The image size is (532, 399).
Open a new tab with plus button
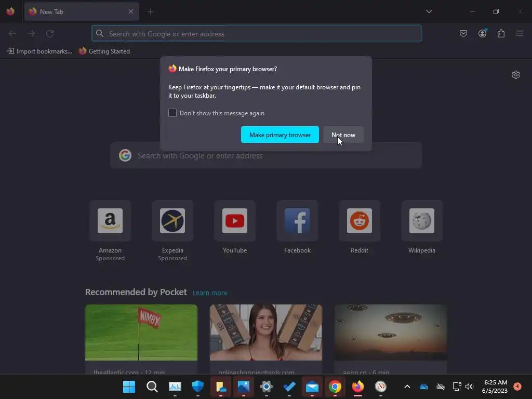click(x=150, y=11)
